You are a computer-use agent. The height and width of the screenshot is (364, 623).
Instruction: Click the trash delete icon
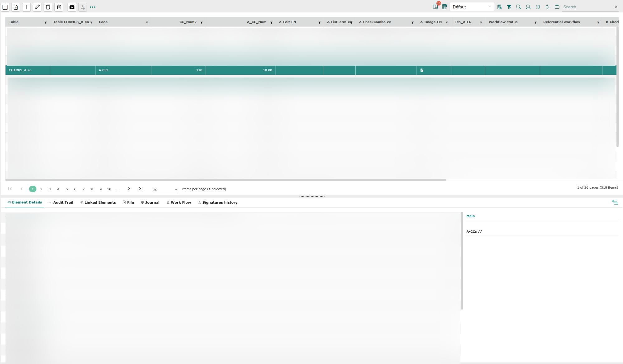(x=59, y=7)
